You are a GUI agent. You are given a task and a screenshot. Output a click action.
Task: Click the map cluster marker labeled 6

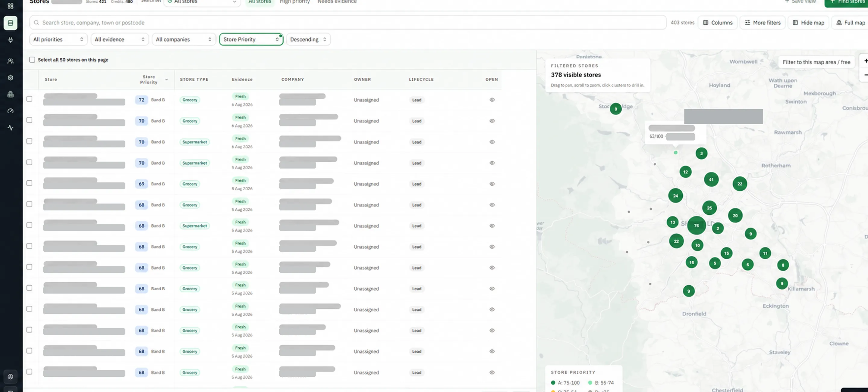point(748,264)
